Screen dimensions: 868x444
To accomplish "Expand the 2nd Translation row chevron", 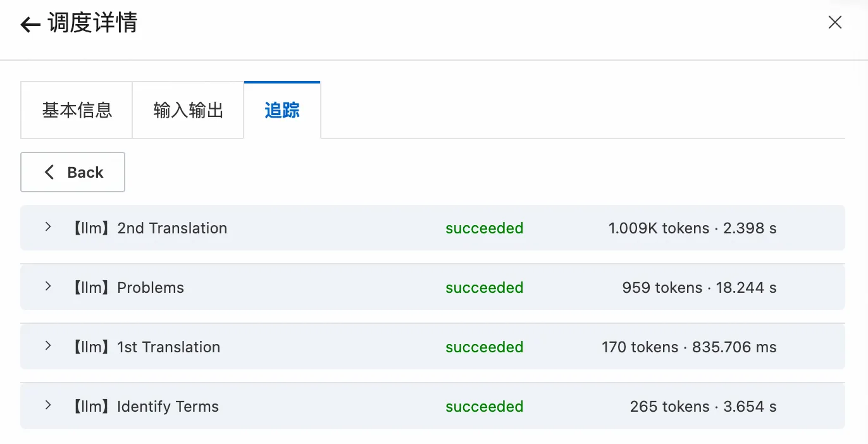I will (48, 227).
